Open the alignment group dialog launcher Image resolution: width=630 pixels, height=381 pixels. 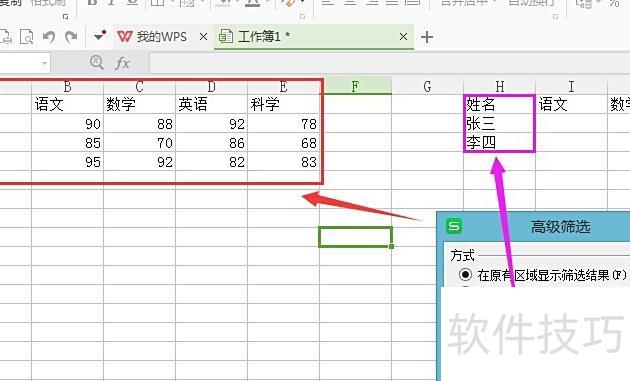[556, 16]
